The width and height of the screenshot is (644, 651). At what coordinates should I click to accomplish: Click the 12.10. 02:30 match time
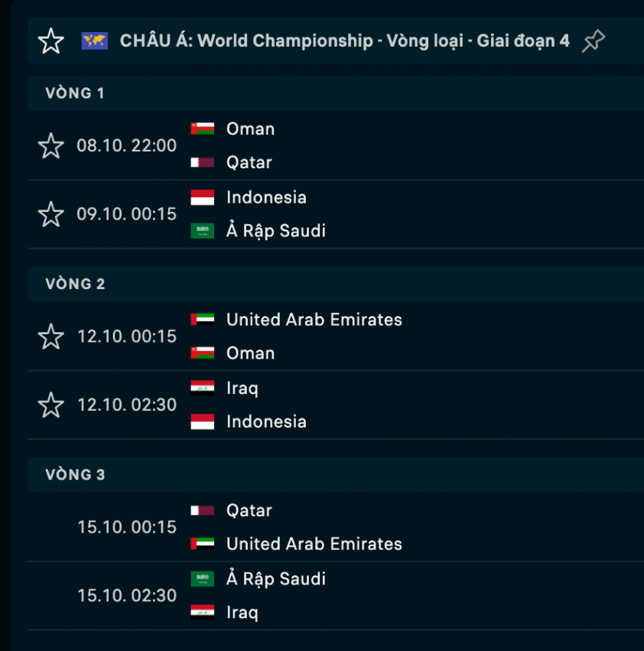(127, 405)
